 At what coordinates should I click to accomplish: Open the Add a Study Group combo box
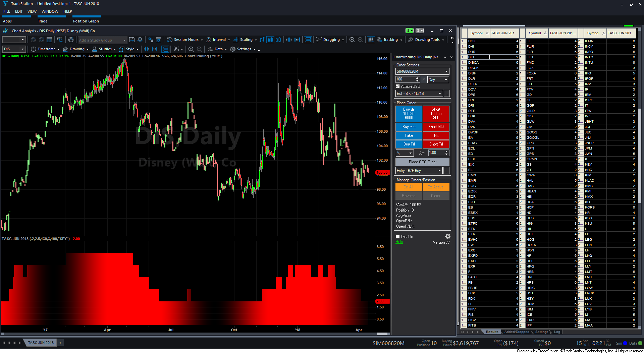pyautogui.click(x=102, y=40)
